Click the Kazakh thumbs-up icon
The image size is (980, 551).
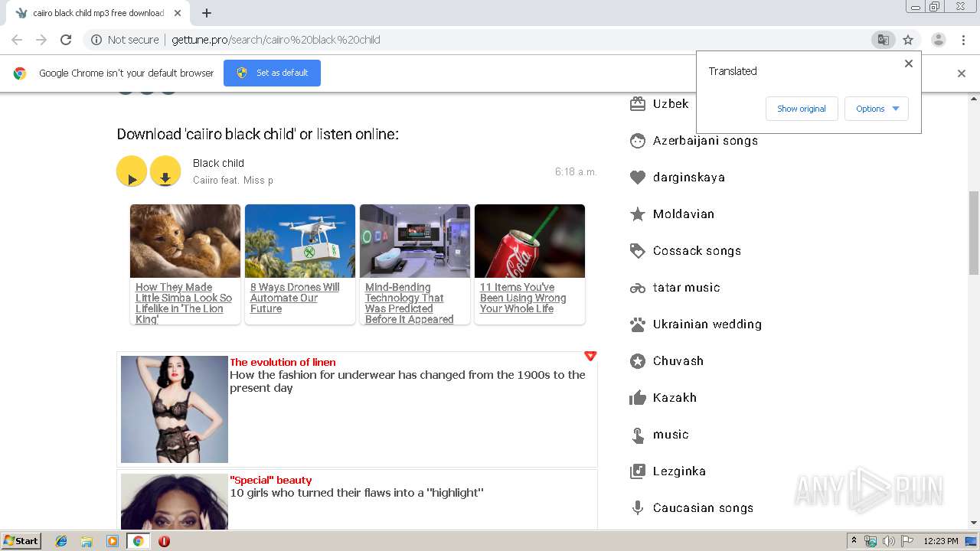click(638, 398)
